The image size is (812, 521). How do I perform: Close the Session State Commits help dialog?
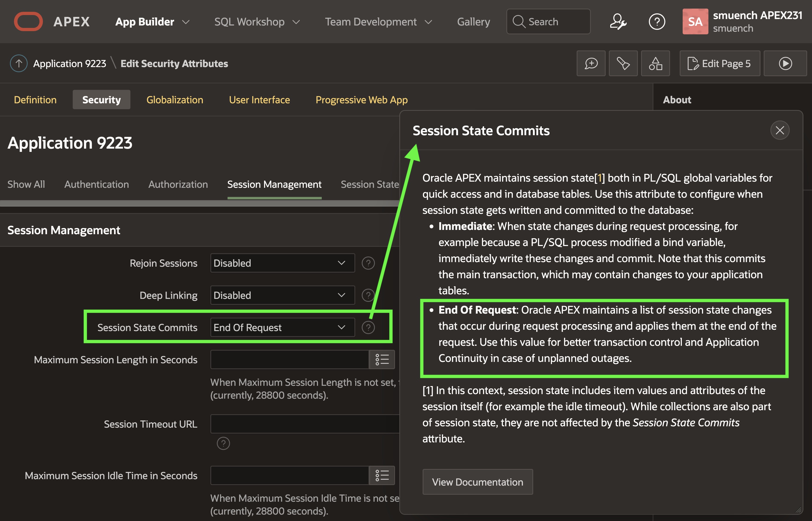click(x=780, y=130)
